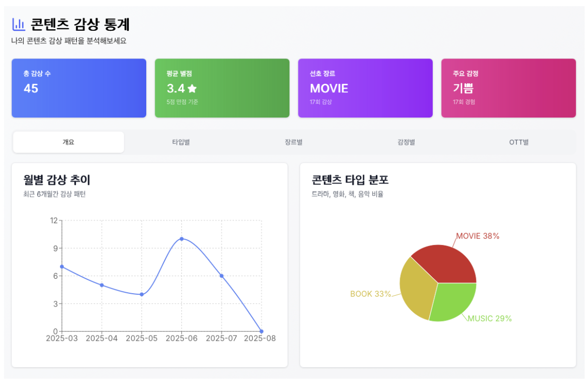Click the MOVIE 38% label
This screenshot has height=383, width=588.
tap(478, 236)
